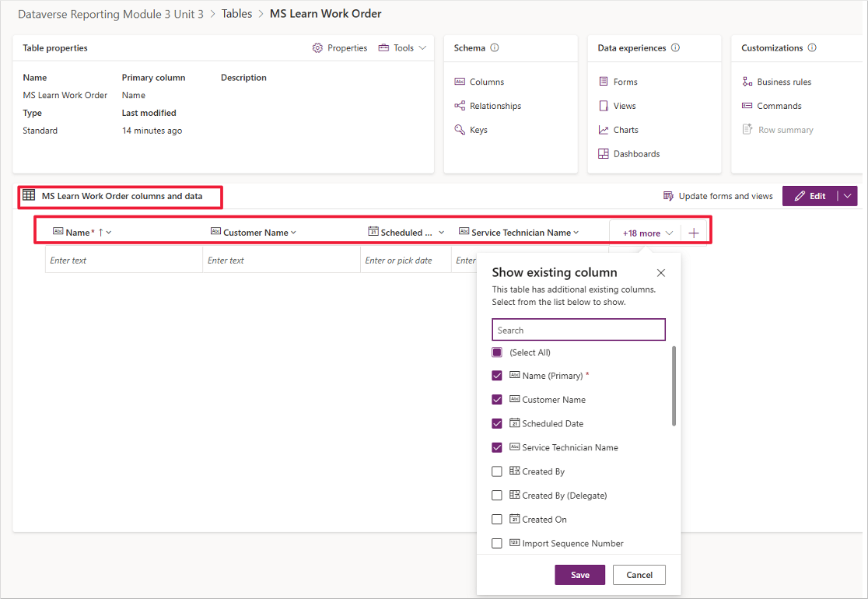Image resolution: width=868 pixels, height=599 pixels.
Task: Expand the Tools dropdown
Action: 402,47
